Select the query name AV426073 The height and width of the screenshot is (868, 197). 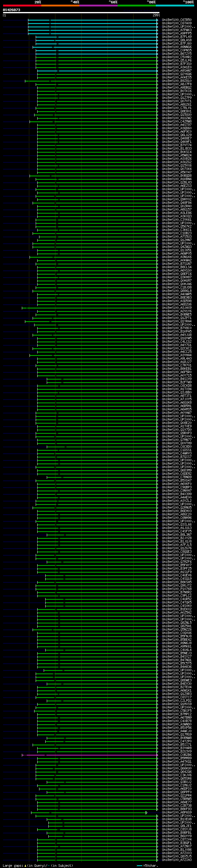pos(11,10)
